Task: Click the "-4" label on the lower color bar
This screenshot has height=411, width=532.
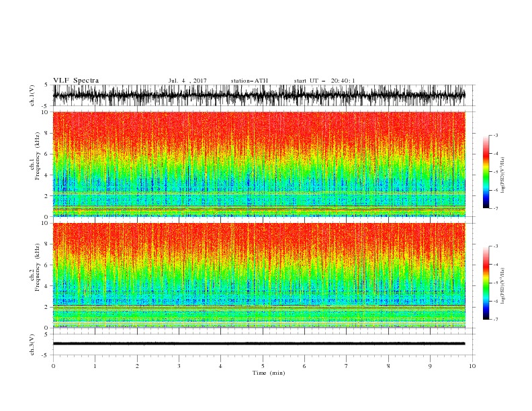Action: pyautogui.click(x=496, y=265)
